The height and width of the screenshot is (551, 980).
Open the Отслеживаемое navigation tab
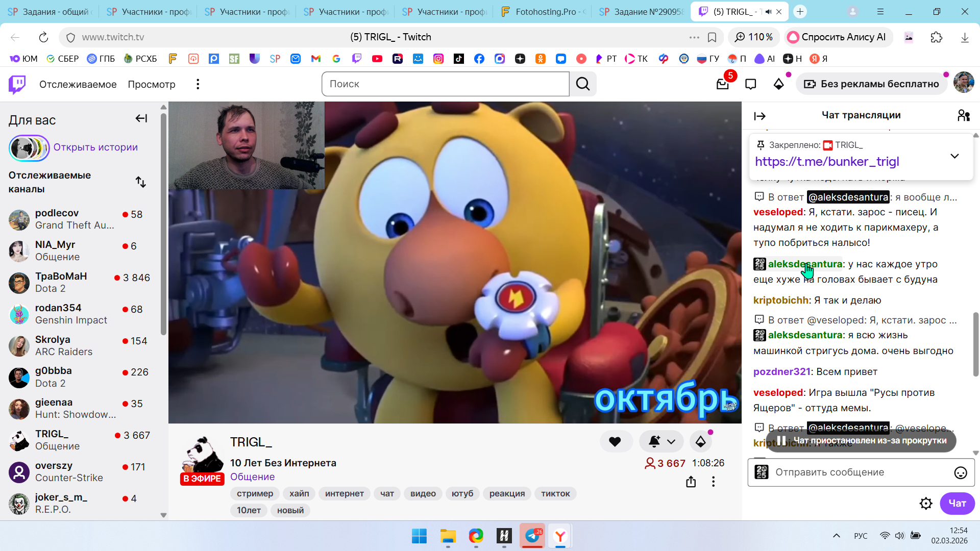coord(78,84)
